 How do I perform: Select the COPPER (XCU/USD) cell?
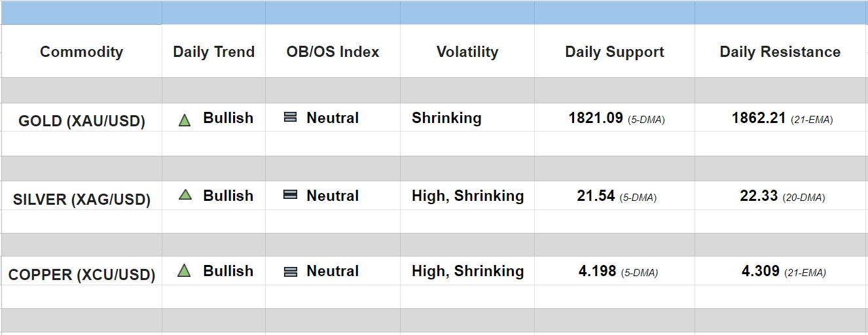(81, 275)
